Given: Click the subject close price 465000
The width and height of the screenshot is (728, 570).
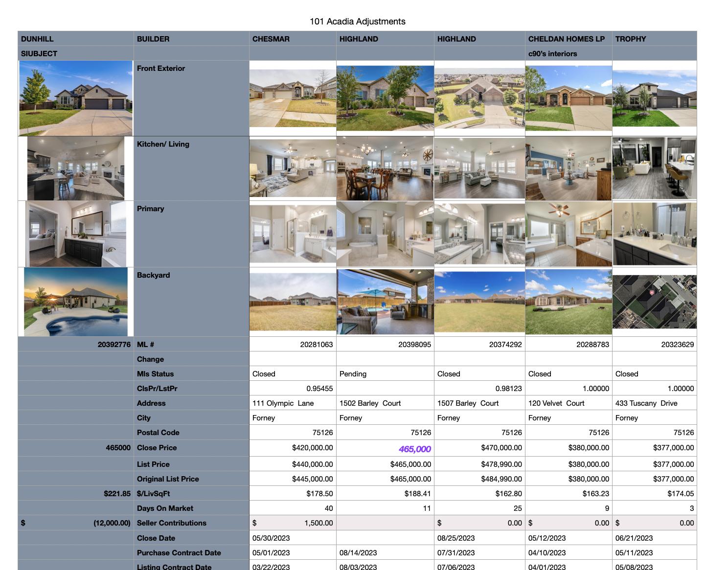Looking at the screenshot, I should click(x=118, y=448).
